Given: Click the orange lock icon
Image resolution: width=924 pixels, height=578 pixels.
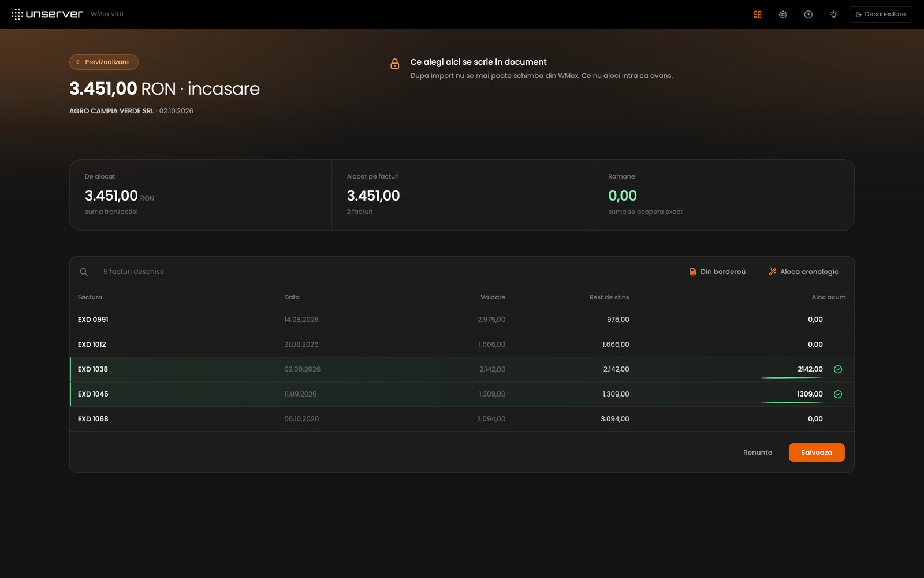Looking at the screenshot, I should tap(395, 64).
